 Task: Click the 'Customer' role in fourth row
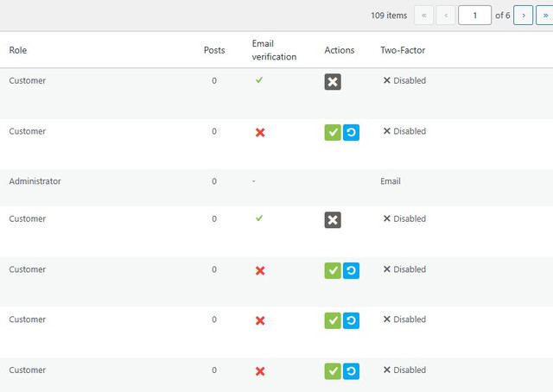(x=28, y=219)
